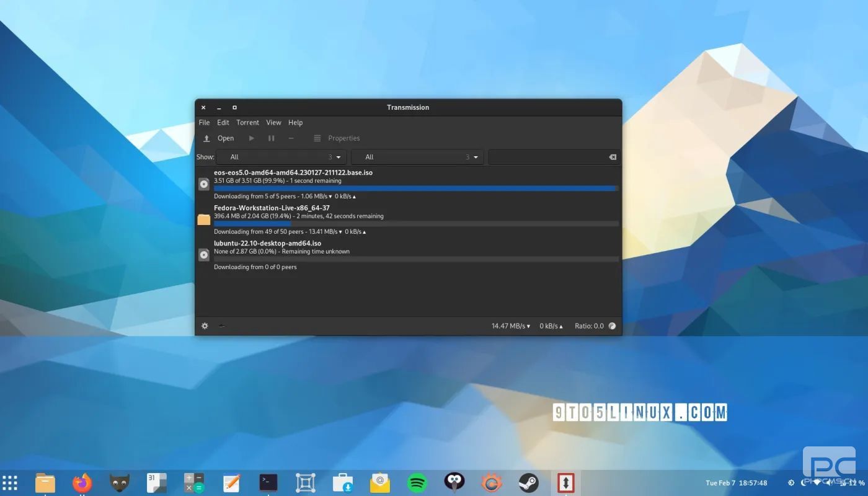Toggle the turtle alternative speed limits
Image resolution: width=868 pixels, height=496 pixels.
222,326
